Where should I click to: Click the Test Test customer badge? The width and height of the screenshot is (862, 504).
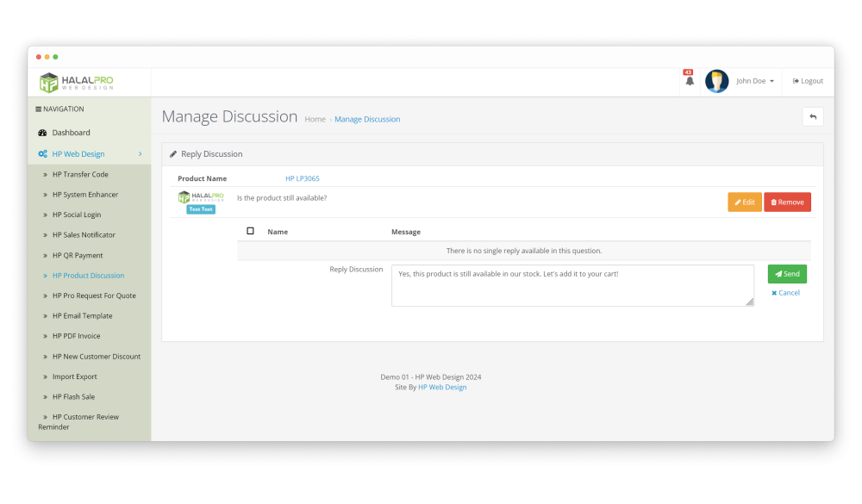201,209
